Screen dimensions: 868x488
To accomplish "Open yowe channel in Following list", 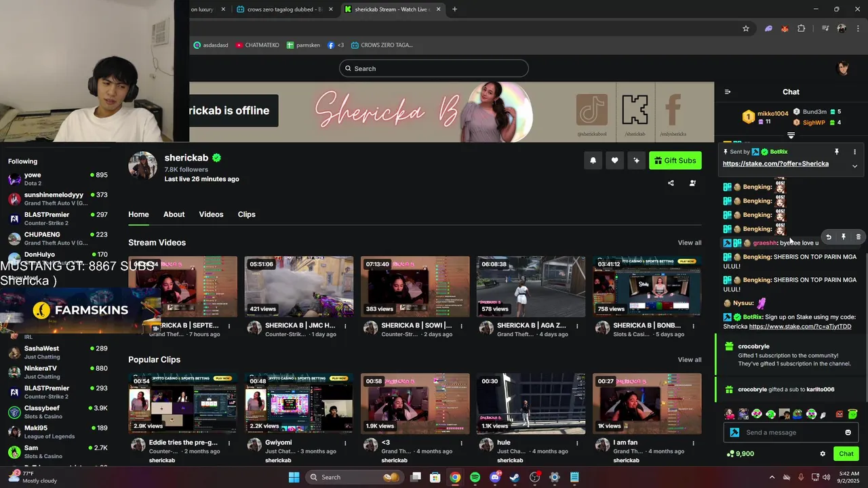I will click(x=58, y=179).
